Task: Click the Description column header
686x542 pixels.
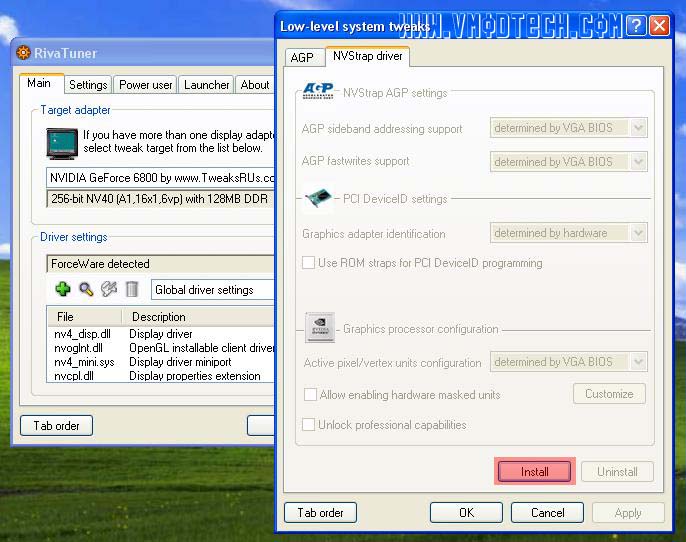Action: [198, 316]
